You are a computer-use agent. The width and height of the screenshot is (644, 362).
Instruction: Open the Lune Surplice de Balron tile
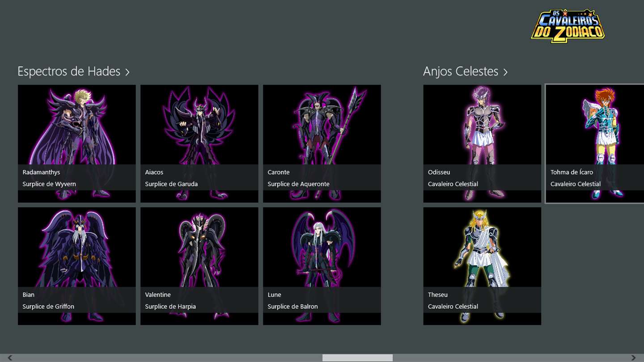tap(322, 266)
